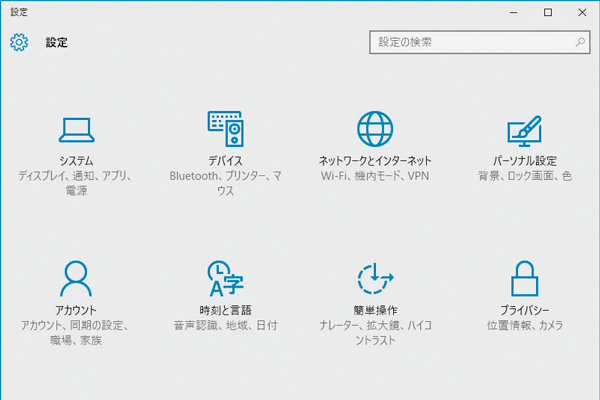Click into the 設定の検索 search field
The height and width of the screenshot is (400, 600).
pos(479,42)
